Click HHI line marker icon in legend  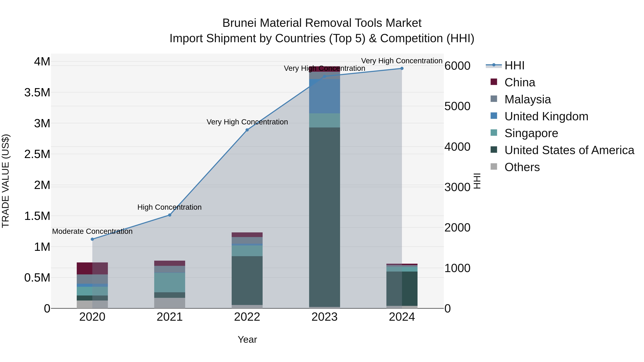494,65
